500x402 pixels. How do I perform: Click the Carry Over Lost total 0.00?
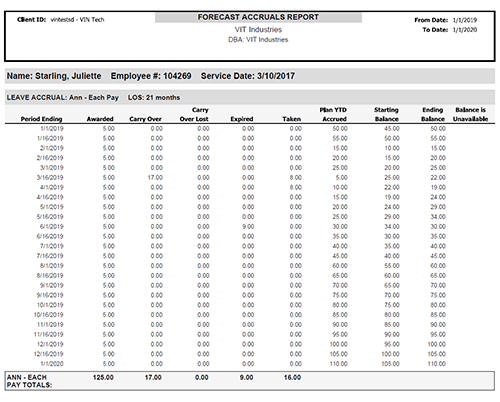(x=202, y=377)
